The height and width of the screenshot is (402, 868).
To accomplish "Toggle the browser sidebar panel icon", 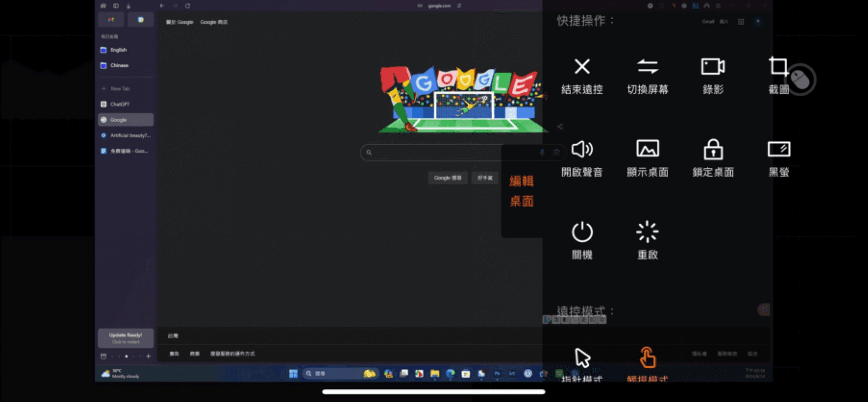I will coord(116,6).
